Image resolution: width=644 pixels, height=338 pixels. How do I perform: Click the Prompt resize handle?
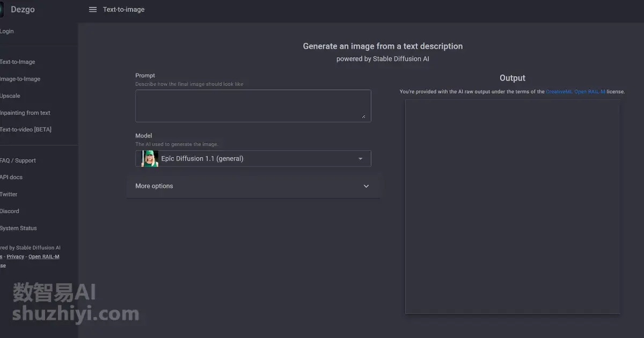point(363,116)
